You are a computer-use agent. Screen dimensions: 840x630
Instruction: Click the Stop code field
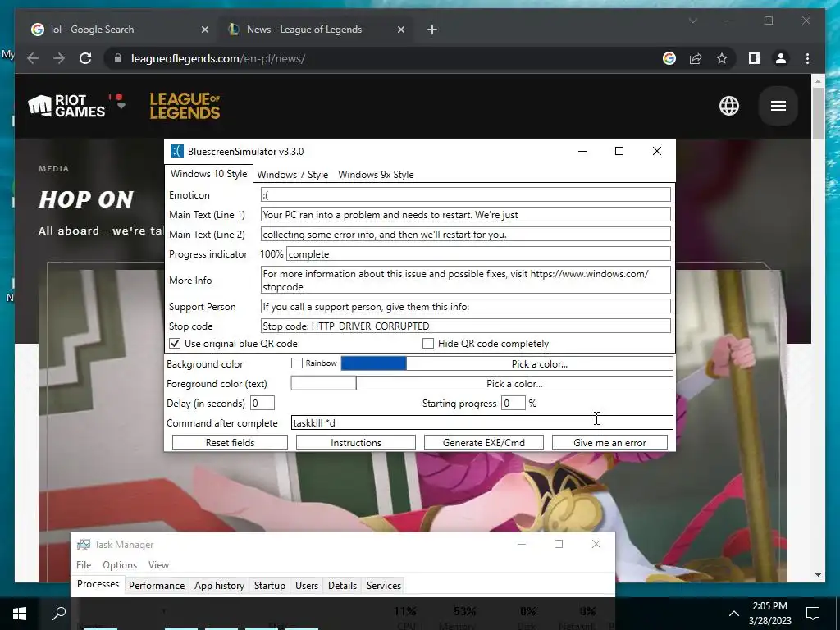[466, 326]
